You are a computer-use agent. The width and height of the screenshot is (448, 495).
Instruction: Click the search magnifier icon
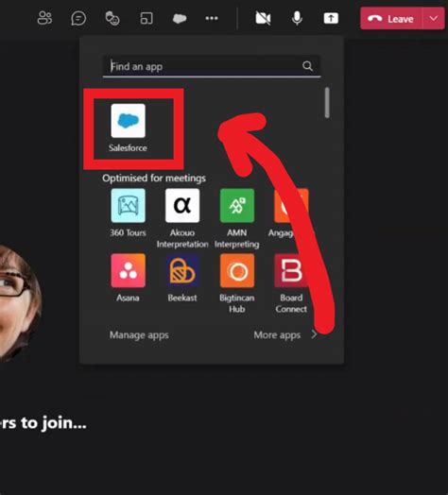(x=307, y=66)
